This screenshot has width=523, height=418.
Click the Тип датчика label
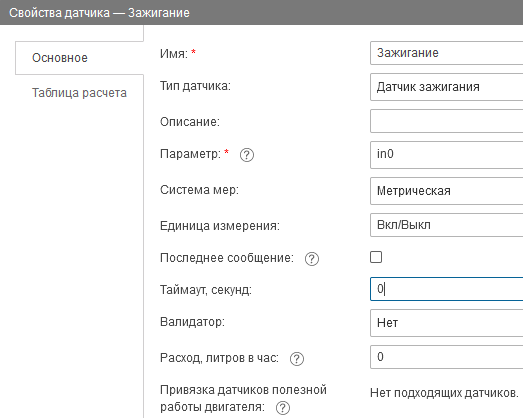tap(195, 86)
